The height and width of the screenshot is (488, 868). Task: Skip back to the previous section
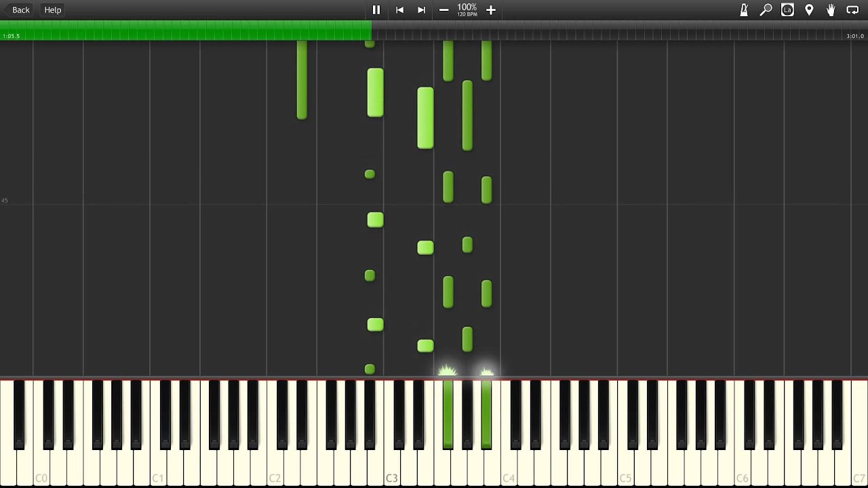tap(399, 10)
